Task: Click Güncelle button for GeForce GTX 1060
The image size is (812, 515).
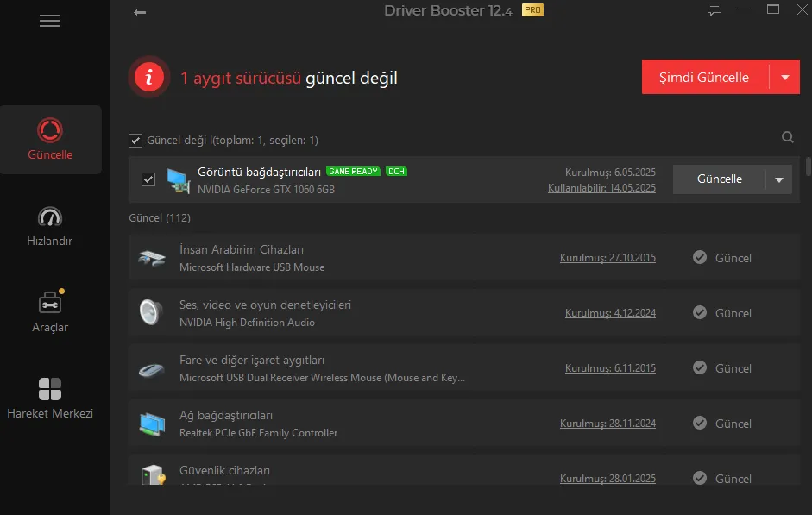Action: (x=720, y=179)
